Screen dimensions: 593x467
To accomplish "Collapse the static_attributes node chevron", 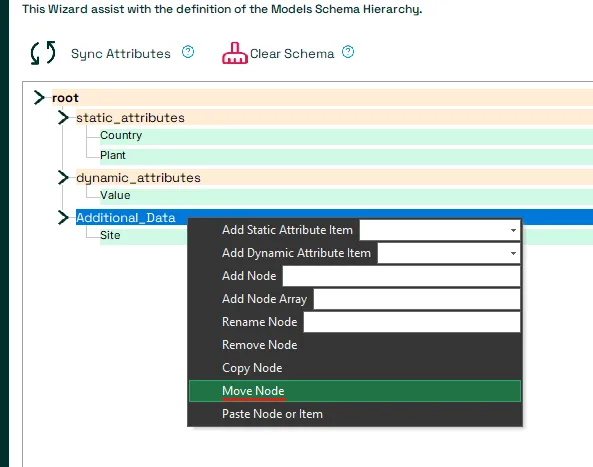I will [x=63, y=118].
